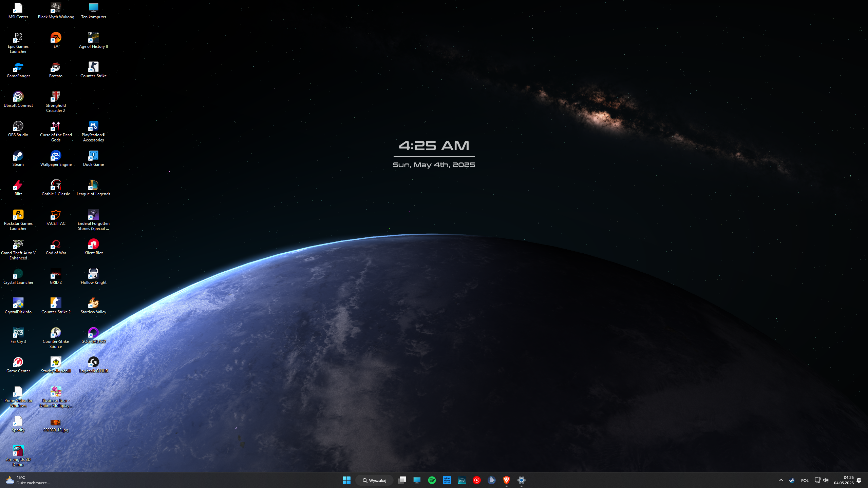Launch OBS Studio from the desktop
This screenshot has width=868, height=488.
click(x=18, y=129)
